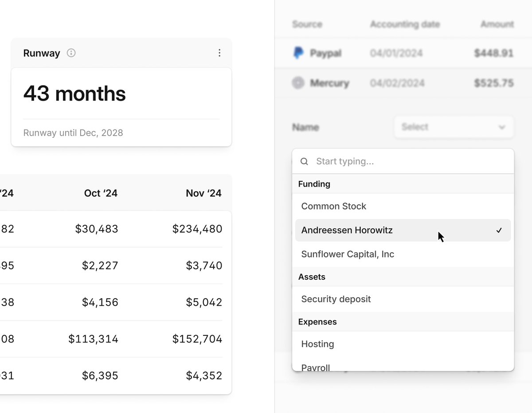This screenshot has height=413, width=532.
Task: Choose Hosting under Expenses
Action: coord(403,344)
